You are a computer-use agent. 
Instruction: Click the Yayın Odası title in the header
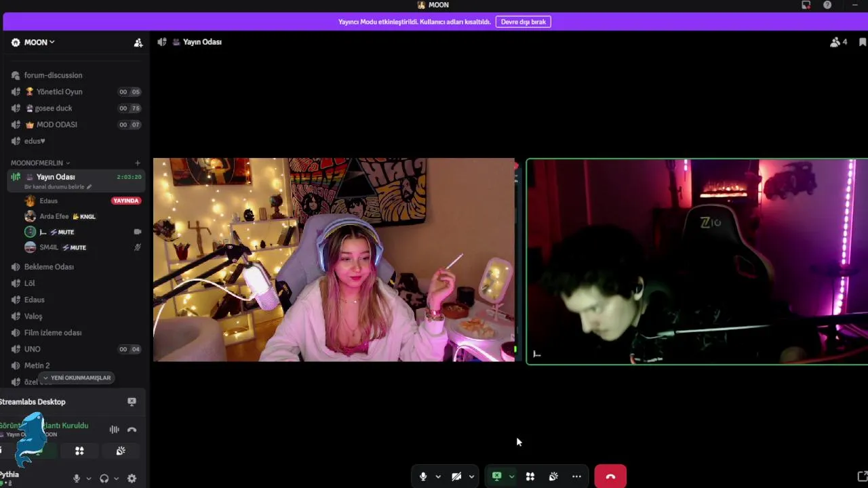202,42
